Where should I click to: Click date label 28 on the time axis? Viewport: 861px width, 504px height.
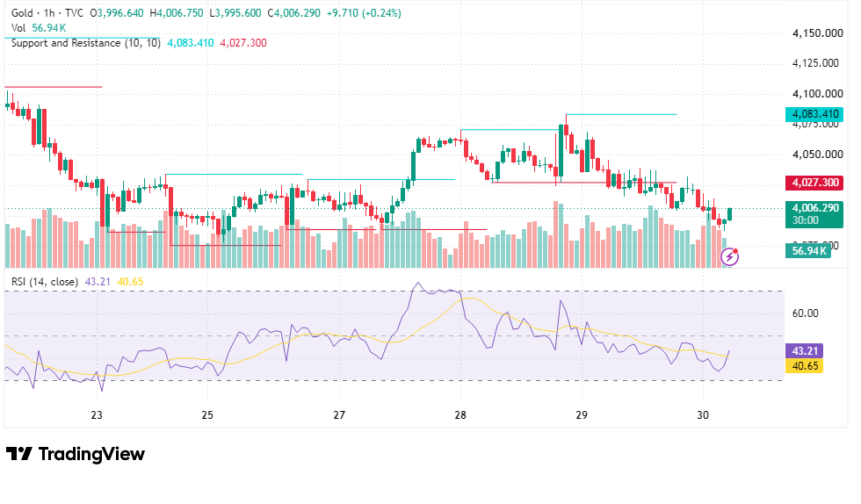[x=460, y=415]
